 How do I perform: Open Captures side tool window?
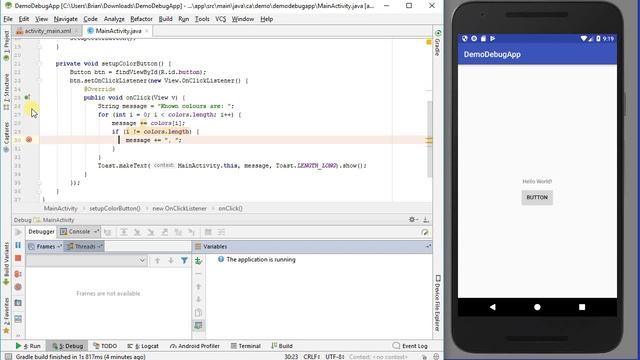point(6,137)
